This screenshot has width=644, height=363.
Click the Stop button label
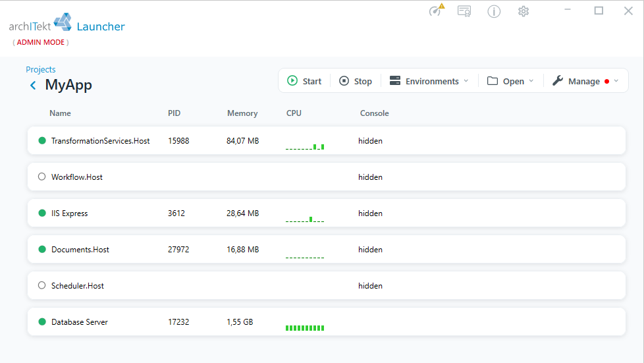(363, 82)
